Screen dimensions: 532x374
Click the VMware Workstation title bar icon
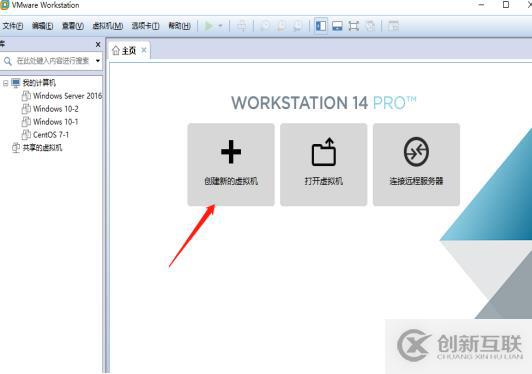pos(4,5)
